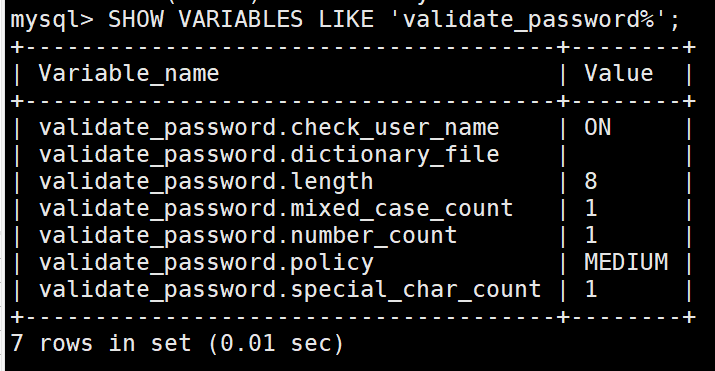Click the length value 8
The image size is (715, 371).
[591, 181]
